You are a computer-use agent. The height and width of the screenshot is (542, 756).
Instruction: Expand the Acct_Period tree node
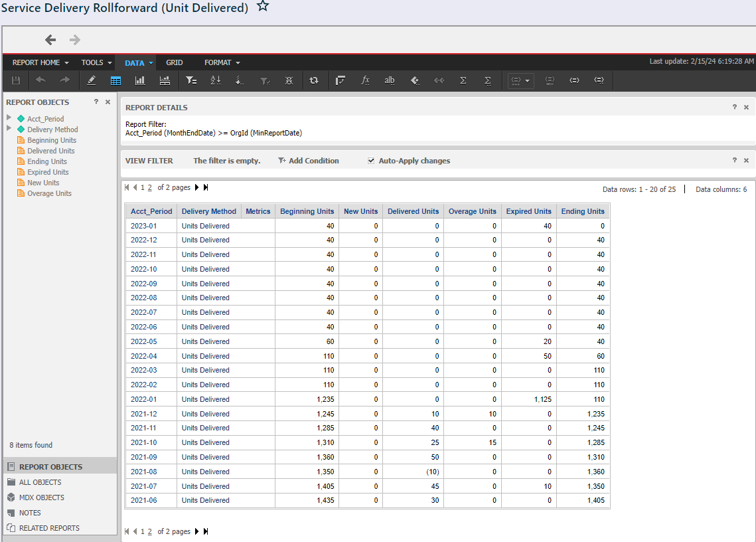[9, 118]
